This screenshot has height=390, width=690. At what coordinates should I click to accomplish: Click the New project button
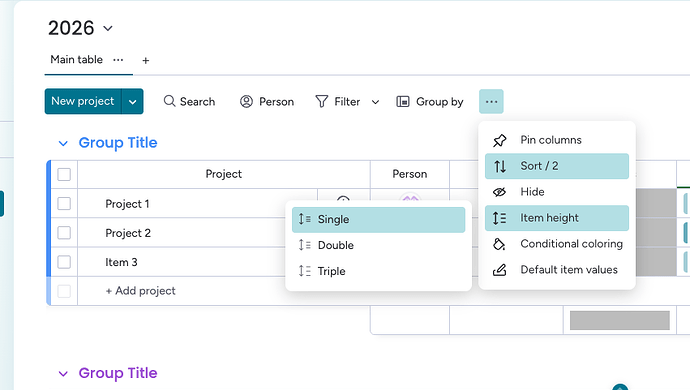tap(83, 101)
